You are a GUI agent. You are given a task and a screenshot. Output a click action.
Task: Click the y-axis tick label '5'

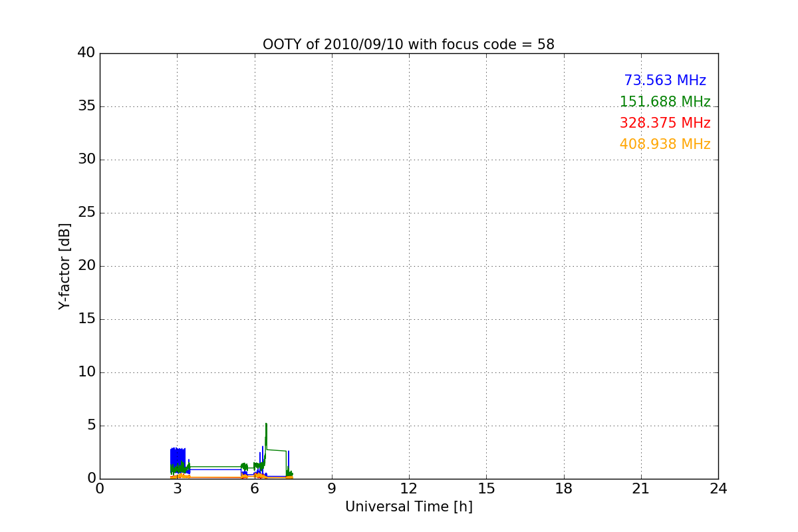tap(91, 426)
